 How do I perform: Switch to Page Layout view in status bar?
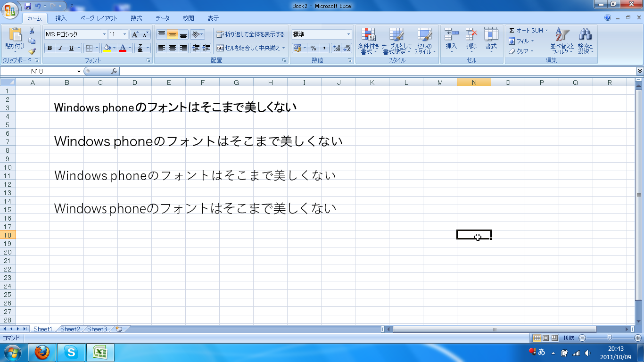pyautogui.click(x=545, y=338)
